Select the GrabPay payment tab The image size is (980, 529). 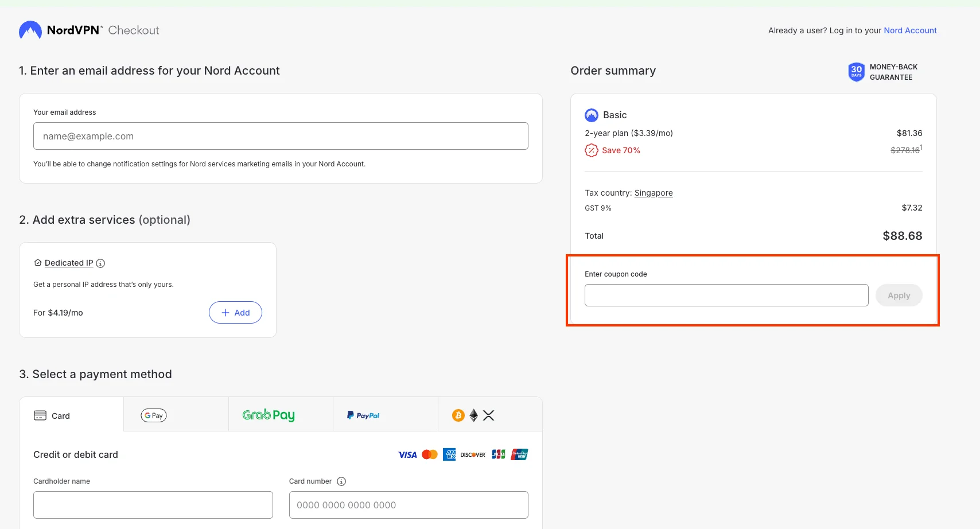[281, 414]
